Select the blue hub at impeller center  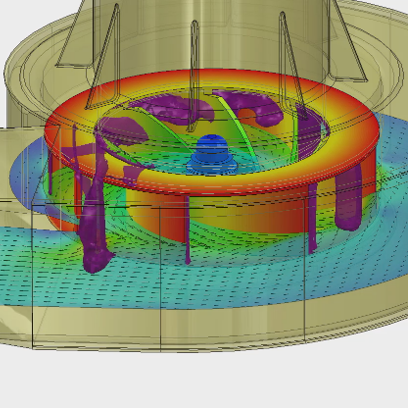coord(211,154)
